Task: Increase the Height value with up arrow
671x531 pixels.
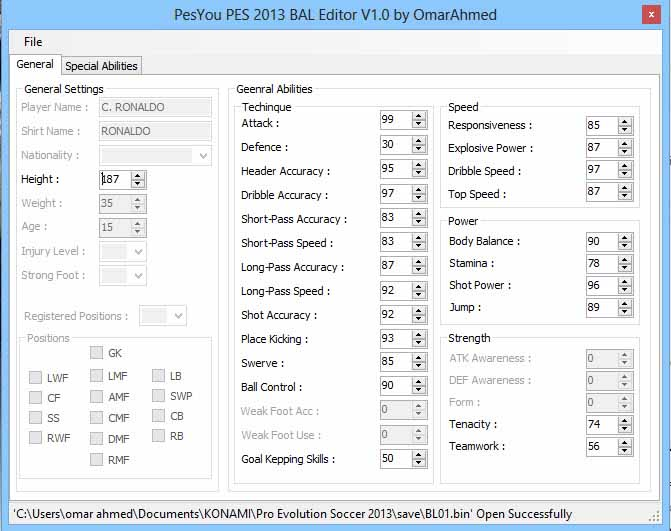Action: 137,175
